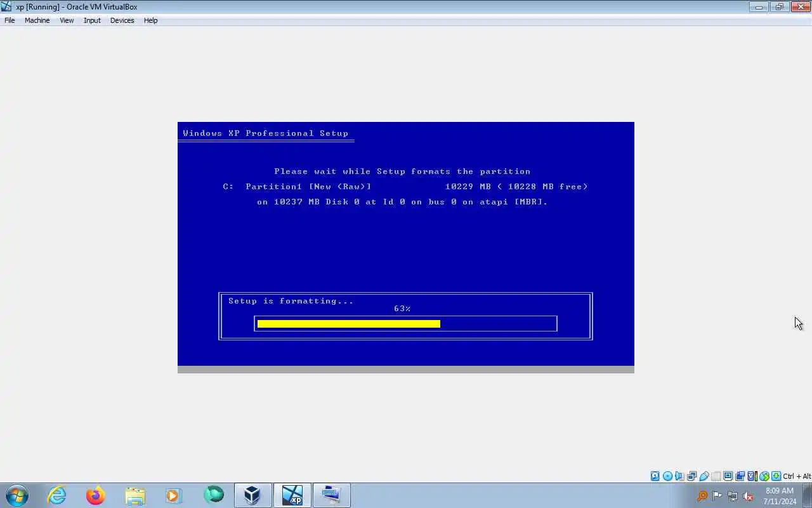812x508 pixels.
Task: Click 'Windows XP Professional Setup' heading
Action: pos(265,133)
